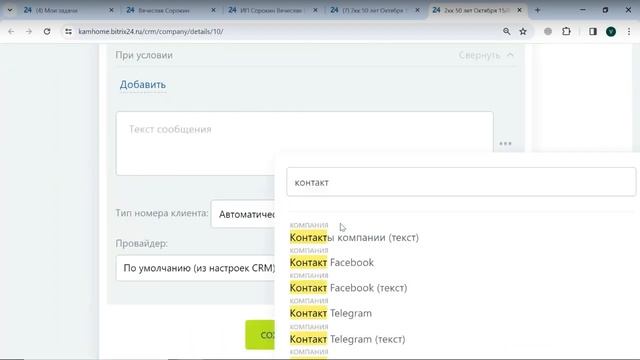640x360 pixels.
Task: Reload the page with the refresh icon
Action: (47, 31)
